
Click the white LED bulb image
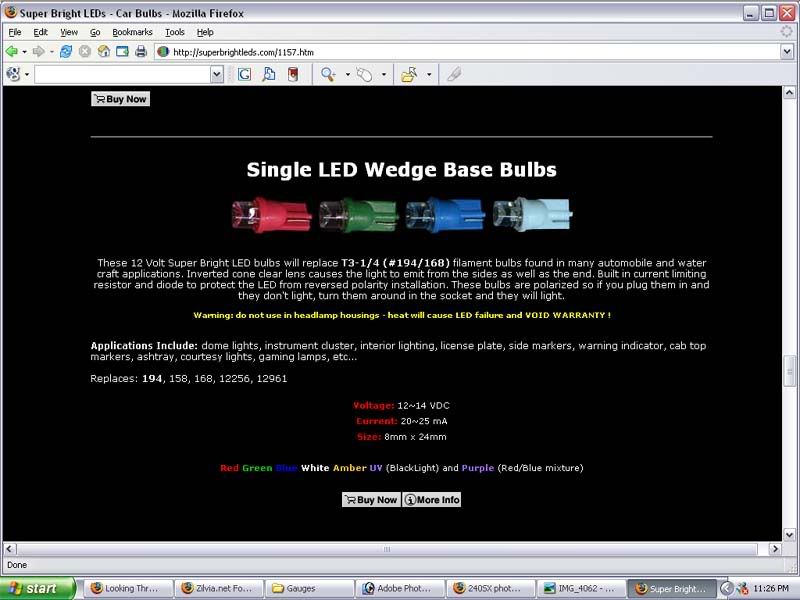533,214
